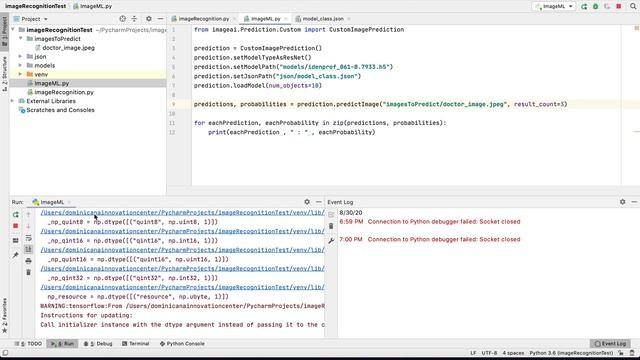Open the file path link above np_resource line
Viewport: 640px width, 360px height.
tap(182, 287)
